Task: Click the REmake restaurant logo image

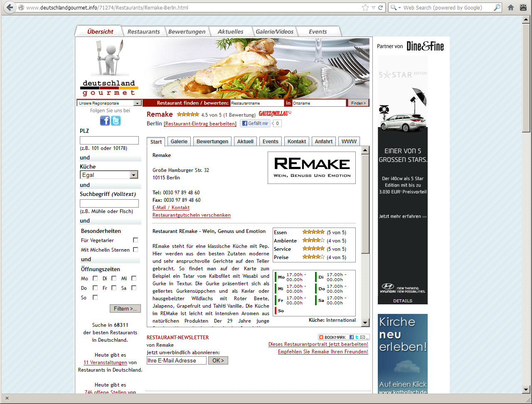Action: pos(312,167)
